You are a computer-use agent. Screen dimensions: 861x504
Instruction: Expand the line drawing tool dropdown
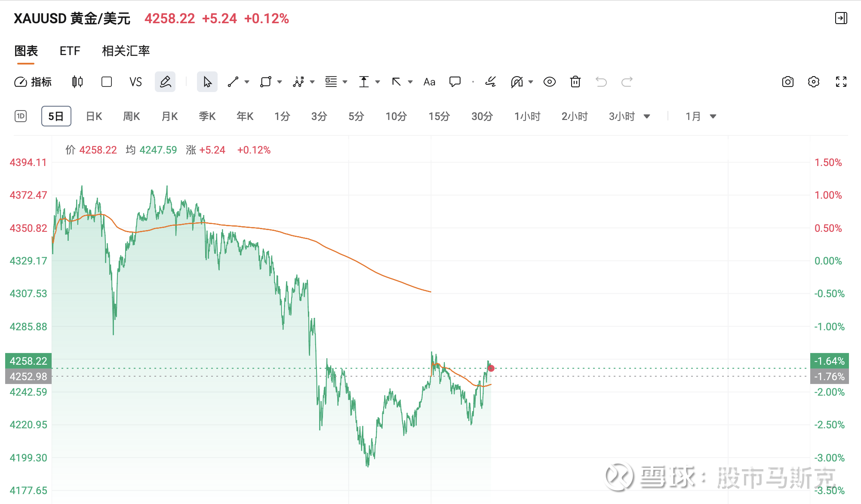pos(247,82)
